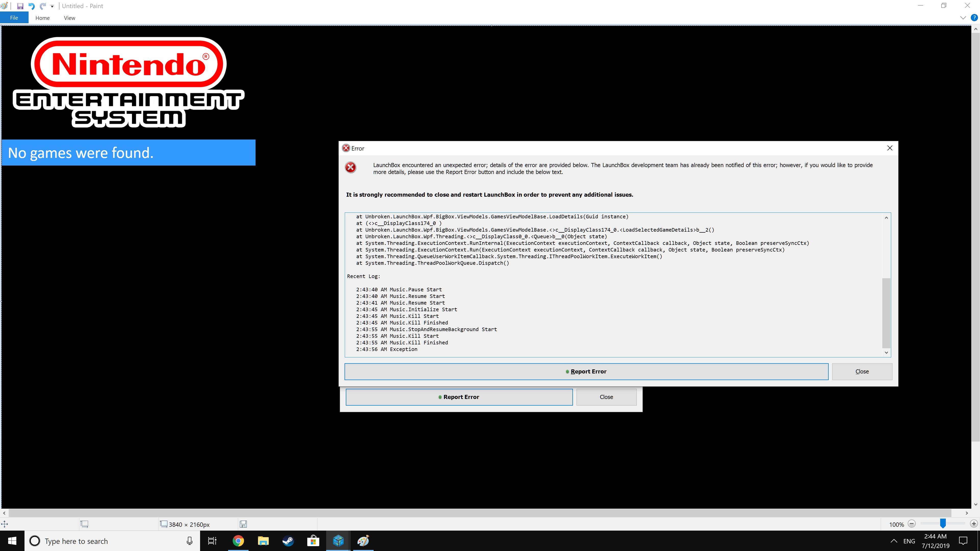Switch to LaunchBox taskbar icon
This screenshot has width=980, height=551.
pos(338,541)
